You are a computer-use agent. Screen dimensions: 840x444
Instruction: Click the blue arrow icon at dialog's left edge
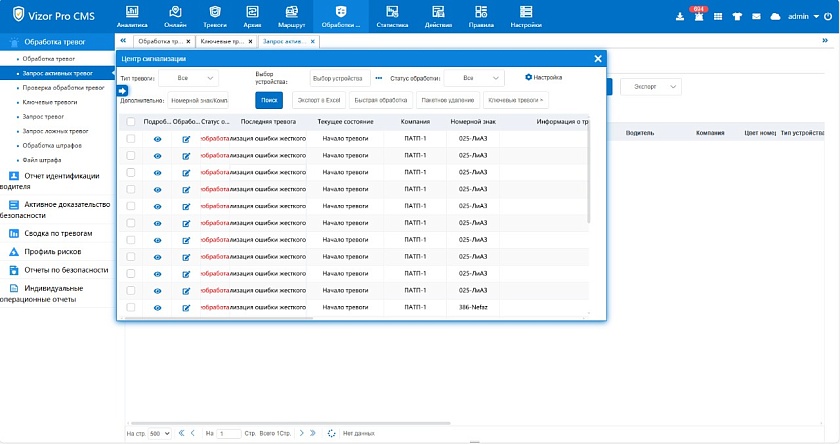pos(122,91)
